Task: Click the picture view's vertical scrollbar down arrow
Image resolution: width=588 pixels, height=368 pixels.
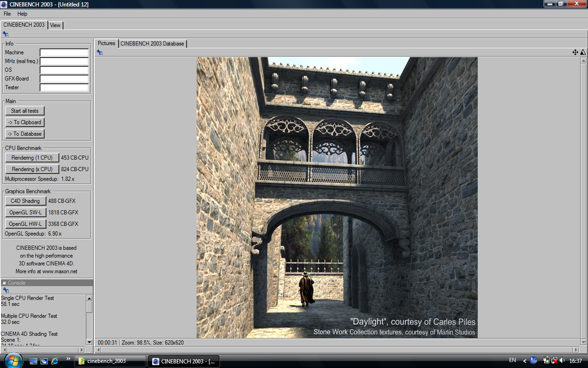Action: coord(584,342)
